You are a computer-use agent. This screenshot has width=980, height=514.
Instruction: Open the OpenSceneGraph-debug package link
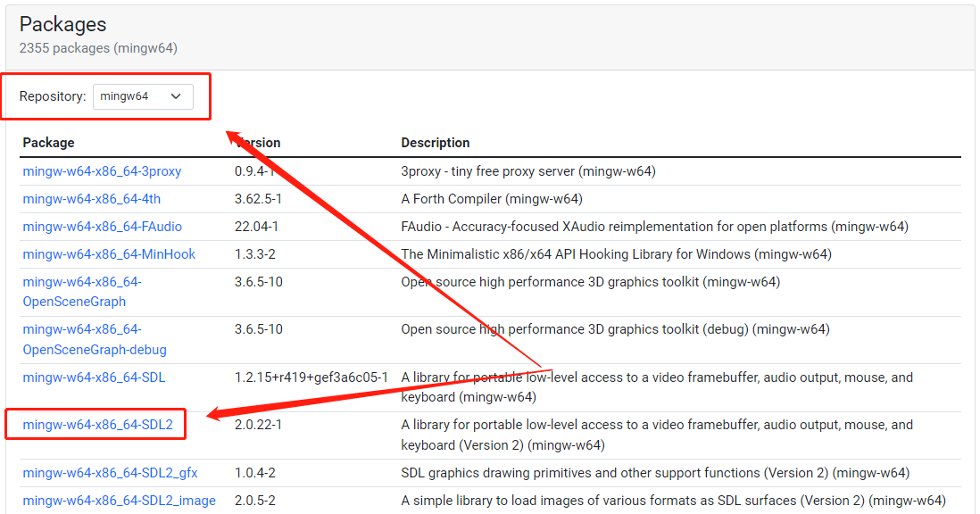coord(95,340)
